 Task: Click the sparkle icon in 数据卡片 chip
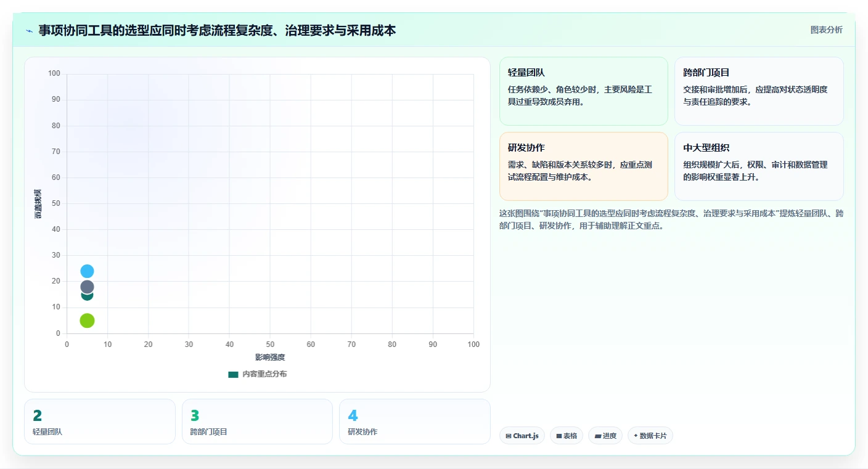(x=636, y=436)
